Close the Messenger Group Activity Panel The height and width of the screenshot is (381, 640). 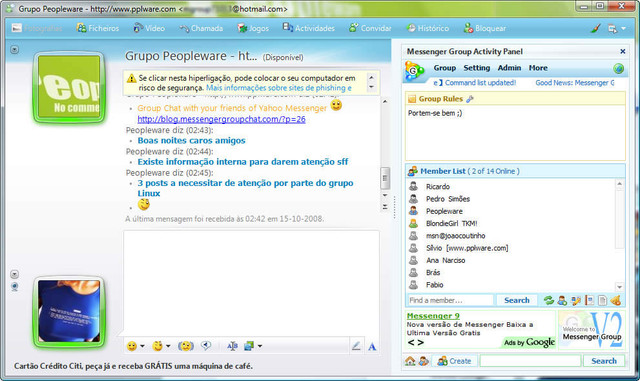pyautogui.click(x=622, y=51)
